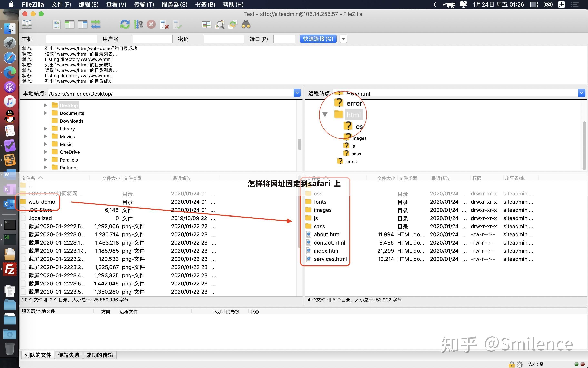Click the 端口 port input field

coord(284,39)
